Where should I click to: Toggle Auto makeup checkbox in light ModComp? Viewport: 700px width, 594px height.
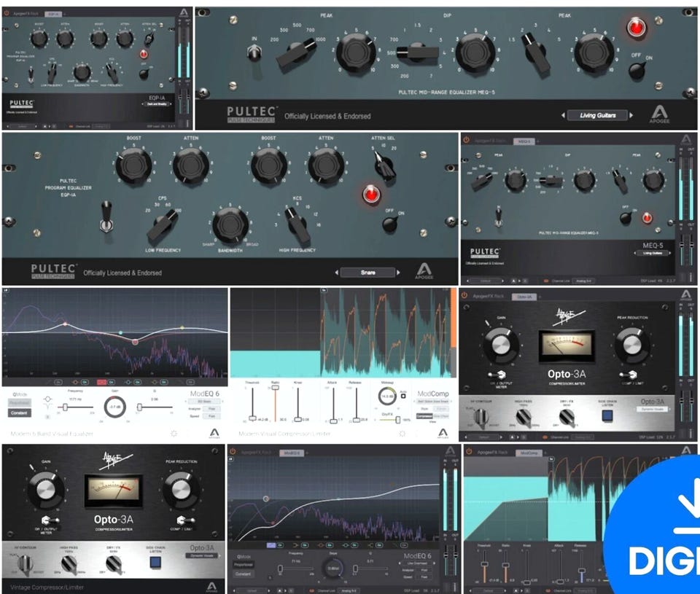tap(403, 396)
